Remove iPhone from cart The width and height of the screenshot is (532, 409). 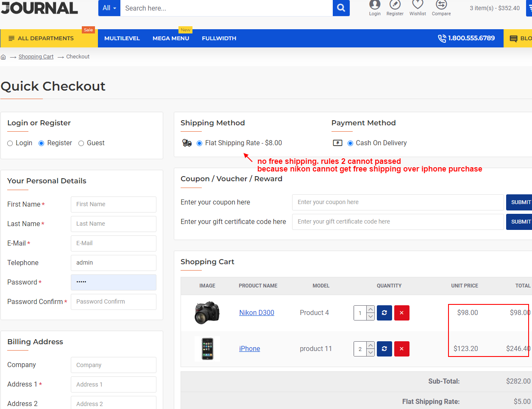(x=402, y=349)
